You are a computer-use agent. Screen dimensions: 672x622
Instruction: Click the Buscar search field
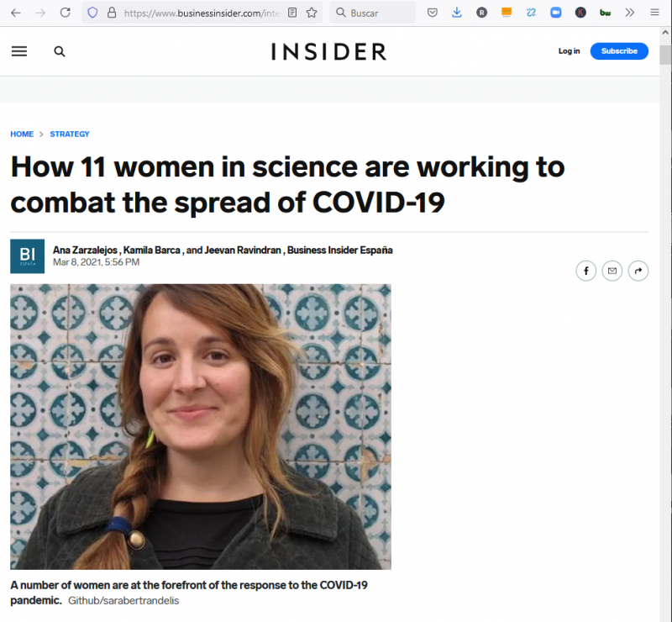(373, 13)
